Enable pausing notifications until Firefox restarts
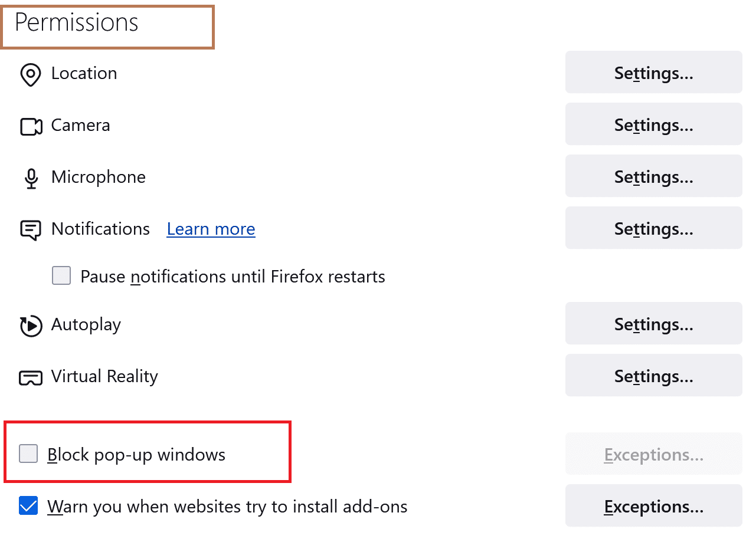Viewport: 756px width, 552px height. (x=61, y=275)
